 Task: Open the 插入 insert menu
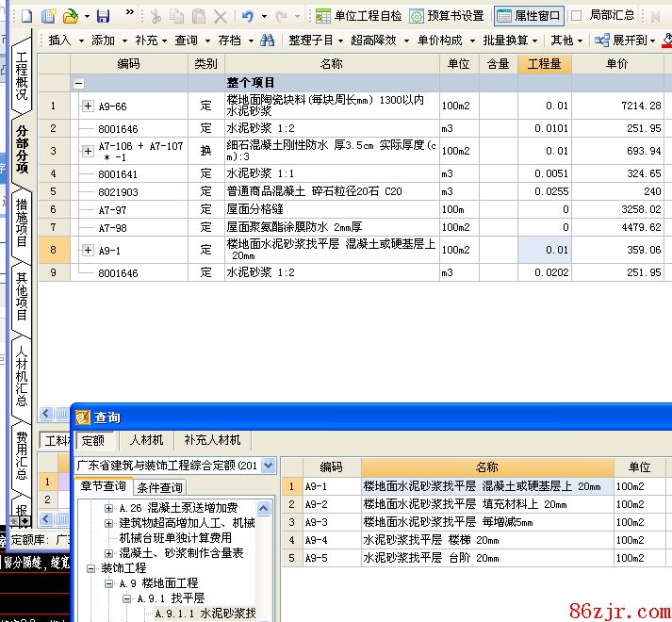click(x=59, y=41)
